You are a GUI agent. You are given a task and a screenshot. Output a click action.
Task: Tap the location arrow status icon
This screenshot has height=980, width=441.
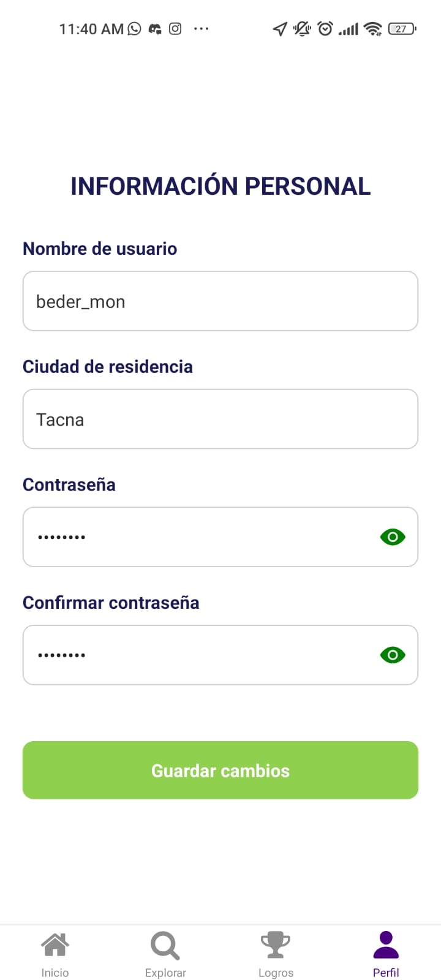pyautogui.click(x=280, y=29)
